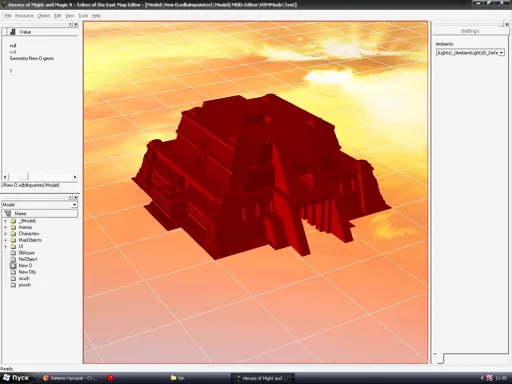This screenshot has width=512, height=384.
Task: Expand the MapObjects folder node
Action: pyautogui.click(x=5, y=240)
